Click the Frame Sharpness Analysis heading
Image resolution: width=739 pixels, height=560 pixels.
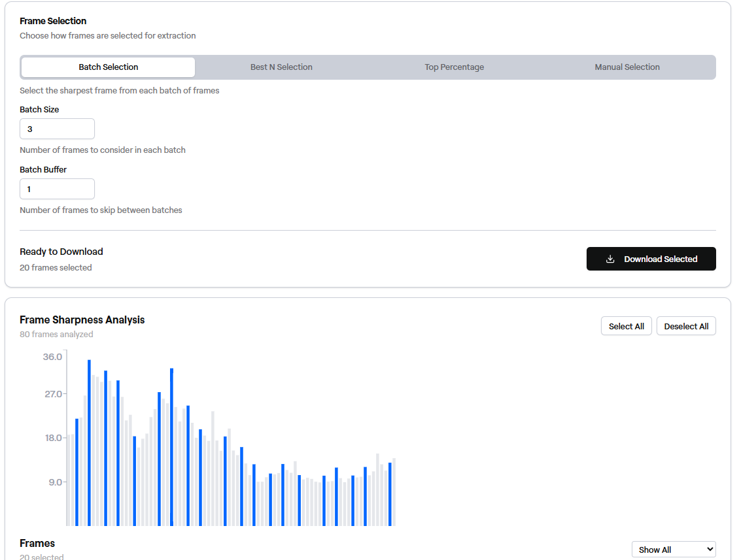coord(82,320)
